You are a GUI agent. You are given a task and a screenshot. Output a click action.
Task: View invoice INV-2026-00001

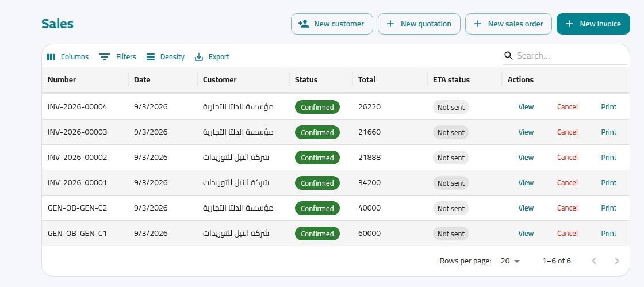click(526, 183)
